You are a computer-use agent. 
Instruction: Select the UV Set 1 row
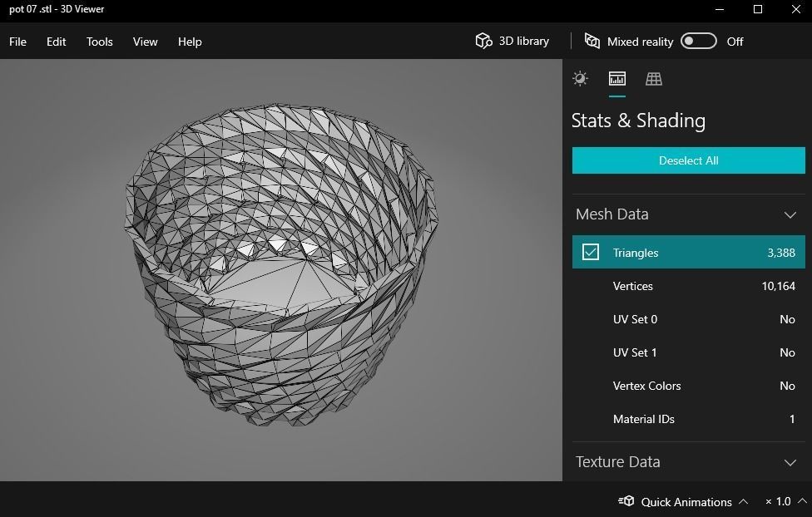click(x=688, y=352)
